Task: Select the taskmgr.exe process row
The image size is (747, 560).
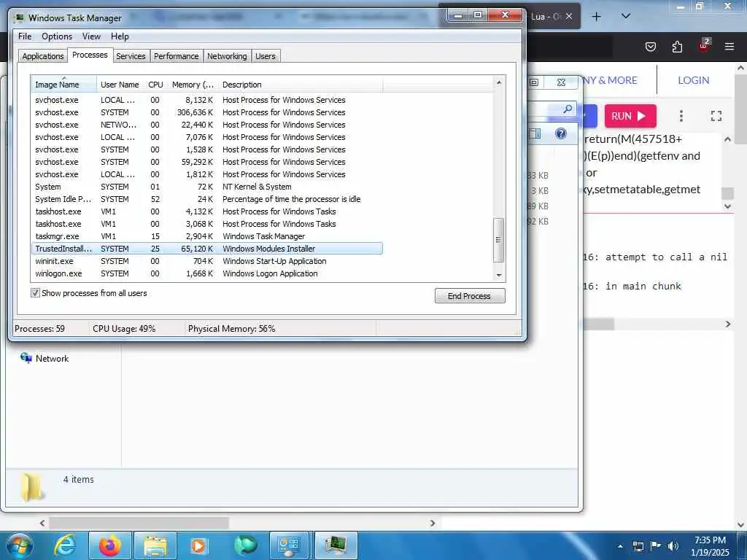Action: click(x=207, y=236)
